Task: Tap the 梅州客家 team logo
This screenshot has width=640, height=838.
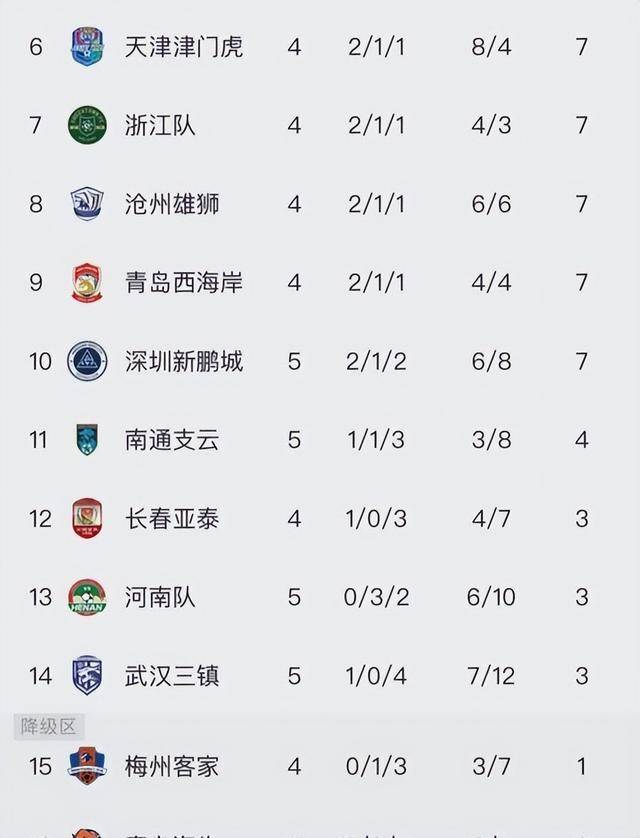Action: [87, 767]
